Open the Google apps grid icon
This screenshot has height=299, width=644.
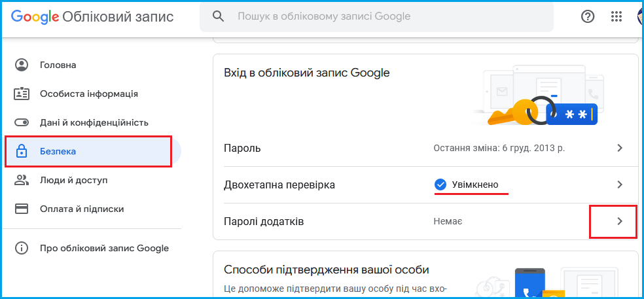pos(616,17)
